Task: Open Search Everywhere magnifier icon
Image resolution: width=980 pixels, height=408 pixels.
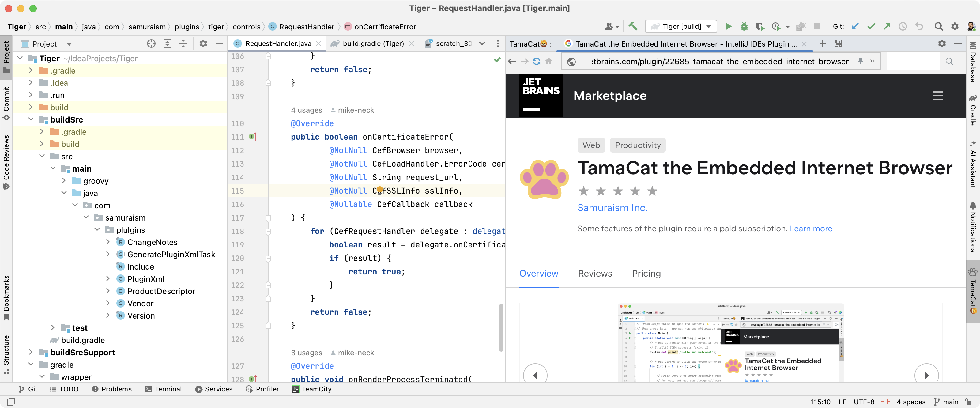Action: [939, 26]
